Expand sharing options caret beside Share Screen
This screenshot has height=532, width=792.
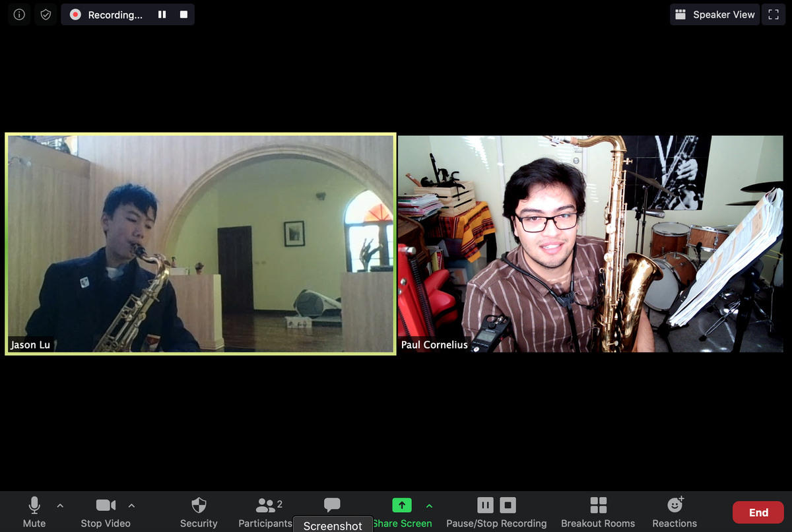pyautogui.click(x=429, y=506)
